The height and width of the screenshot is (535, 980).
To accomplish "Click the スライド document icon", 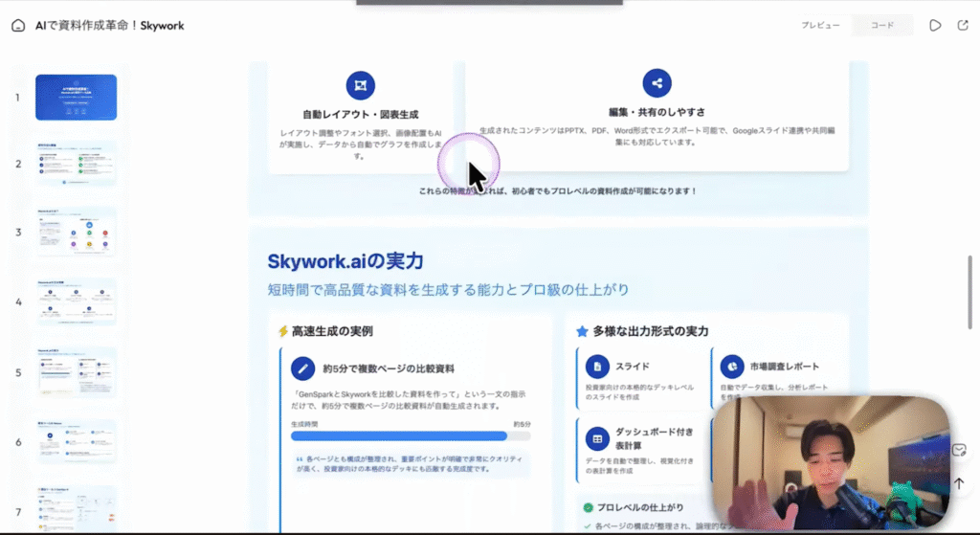I will (597, 367).
